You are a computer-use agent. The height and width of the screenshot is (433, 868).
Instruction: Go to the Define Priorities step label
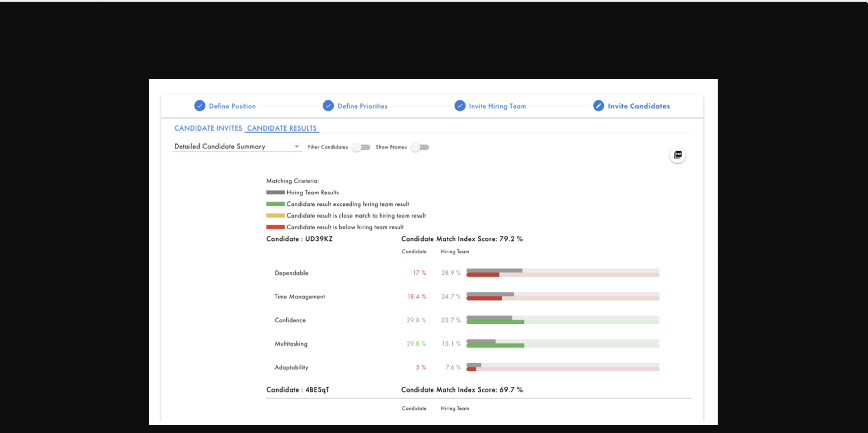tap(362, 106)
